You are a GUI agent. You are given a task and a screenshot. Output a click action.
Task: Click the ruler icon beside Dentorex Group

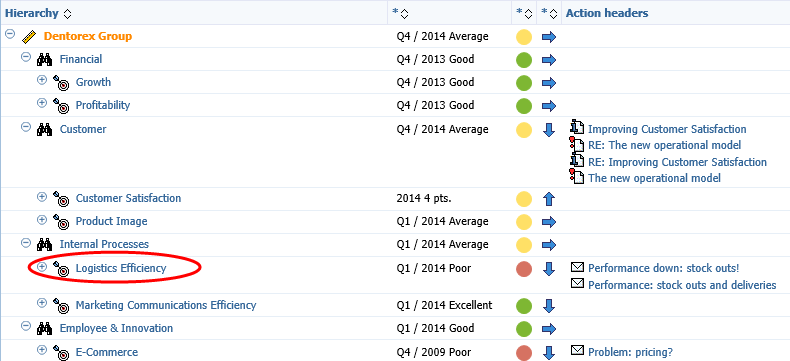coord(29,37)
